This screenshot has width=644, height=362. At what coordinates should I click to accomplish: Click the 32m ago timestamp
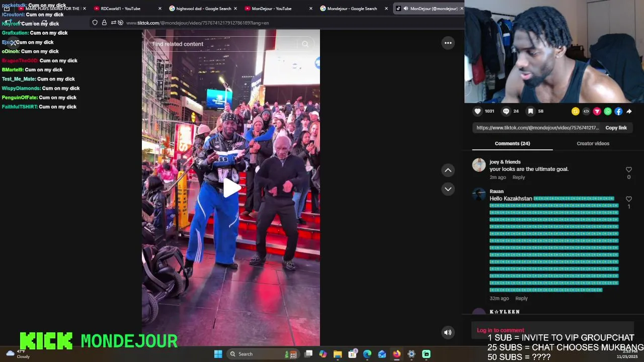pyautogui.click(x=499, y=298)
